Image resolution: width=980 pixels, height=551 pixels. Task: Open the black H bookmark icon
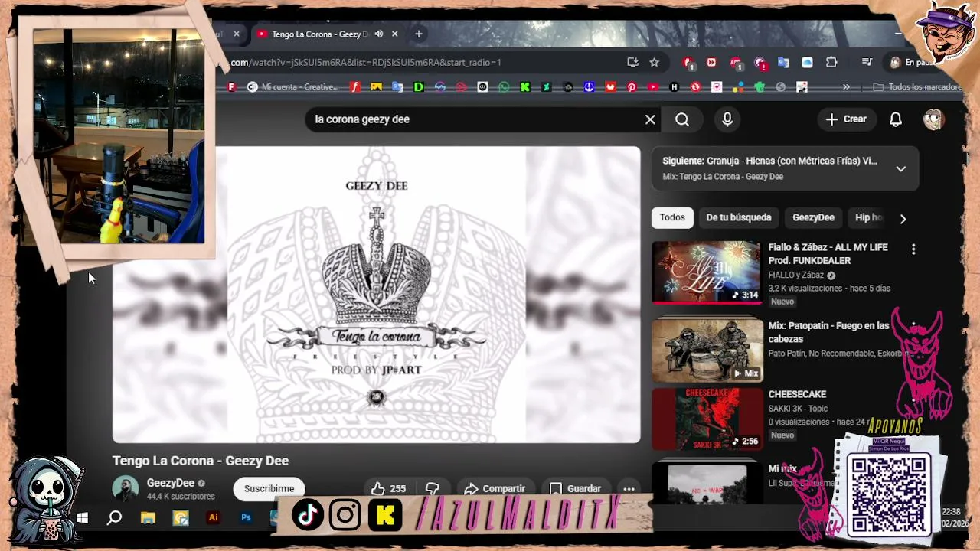tap(674, 87)
